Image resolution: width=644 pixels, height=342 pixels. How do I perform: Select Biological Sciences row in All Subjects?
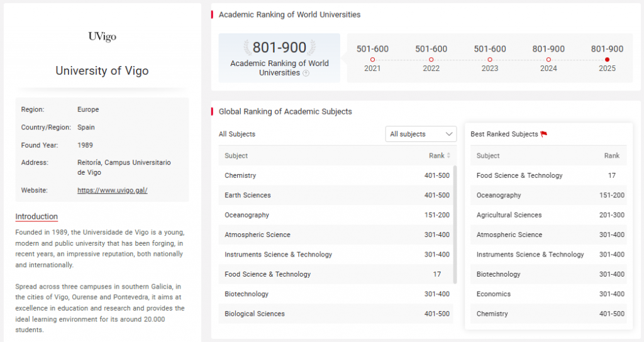click(255, 314)
